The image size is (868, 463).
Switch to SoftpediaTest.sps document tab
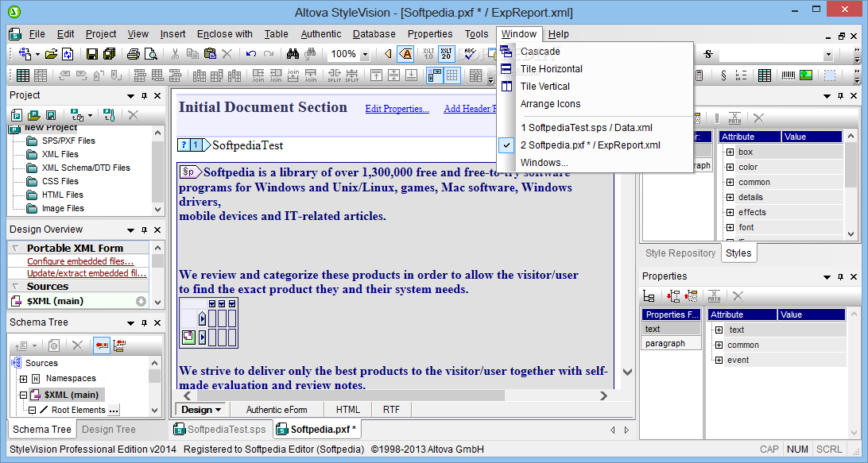coord(219,430)
